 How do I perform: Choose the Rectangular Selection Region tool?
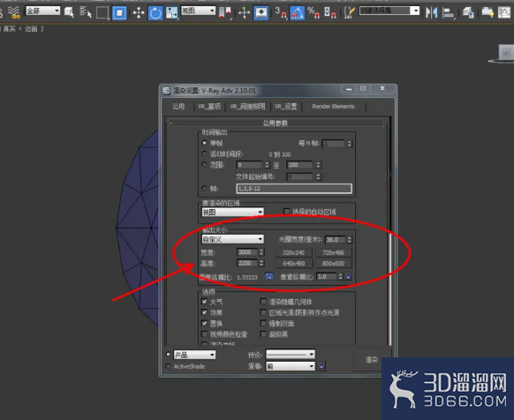tap(102, 12)
